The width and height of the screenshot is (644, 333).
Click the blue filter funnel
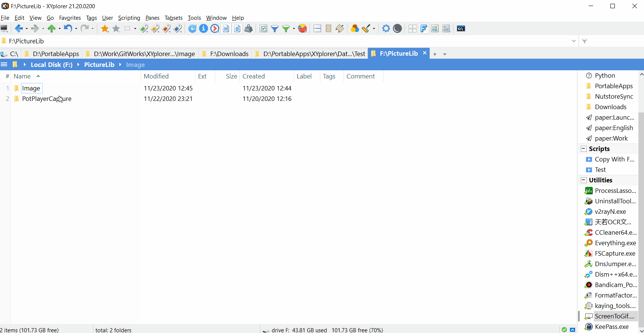tap(275, 28)
